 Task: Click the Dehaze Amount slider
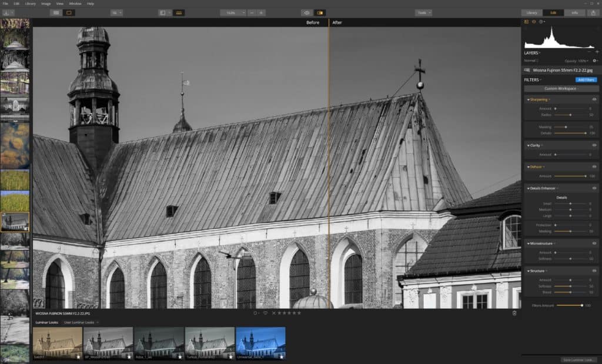pyautogui.click(x=570, y=176)
